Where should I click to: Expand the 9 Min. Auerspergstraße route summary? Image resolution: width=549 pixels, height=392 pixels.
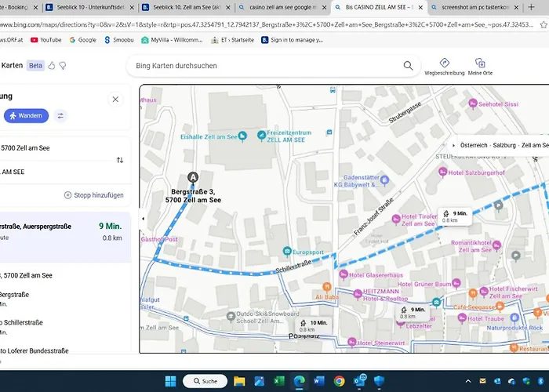coord(66,231)
